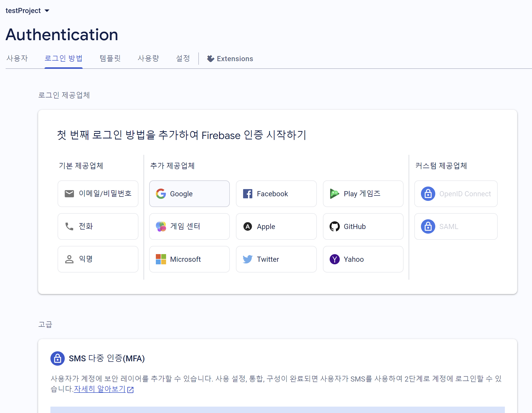This screenshot has width=532, height=413.
Task: Open the 자세히 알아보기 link
Action: click(100, 389)
